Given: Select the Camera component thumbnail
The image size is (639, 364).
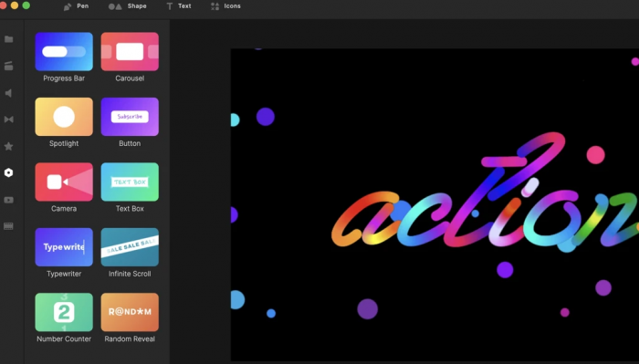Looking at the screenshot, I should pyautogui.click(x=64, y=182).
